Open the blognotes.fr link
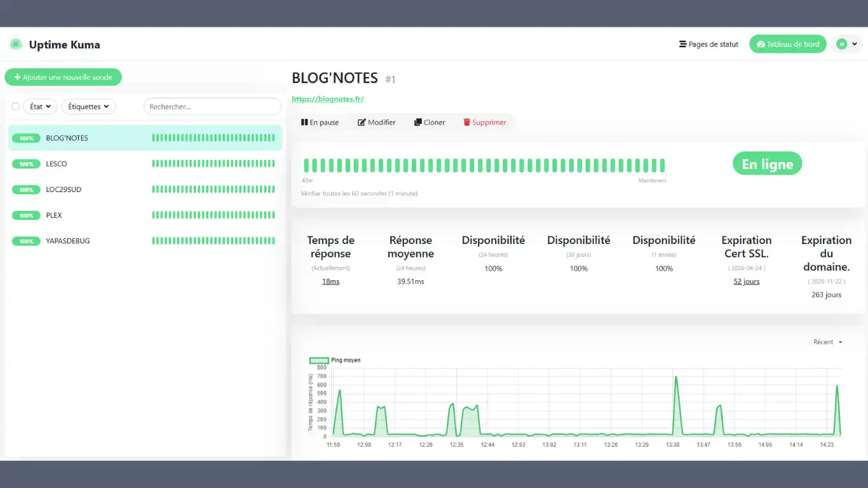The height and width of the screenshot is (488, 868). click(328, 98)
